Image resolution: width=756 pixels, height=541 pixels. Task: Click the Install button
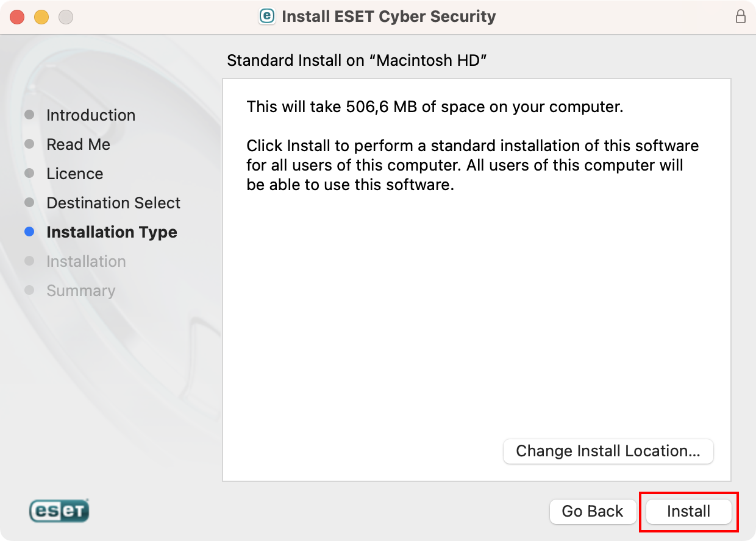pyautogui.click(x=688, y=511)
